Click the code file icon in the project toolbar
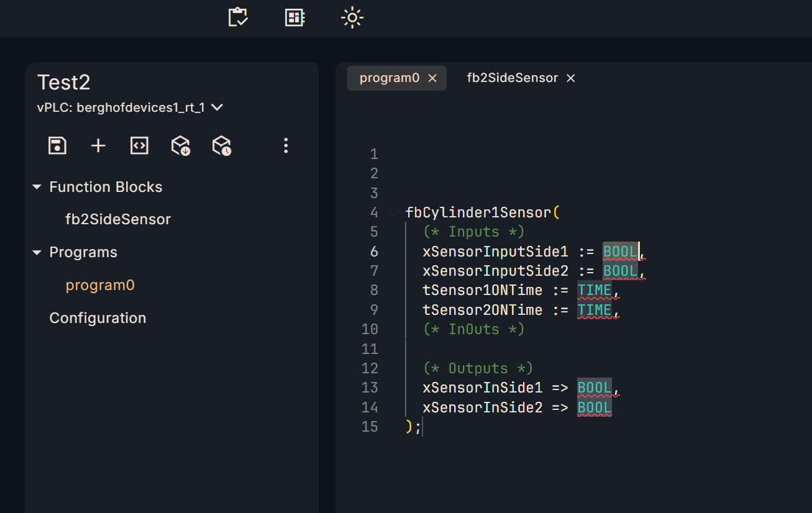Viewport: 812px width, 513px height. point(139,146)
